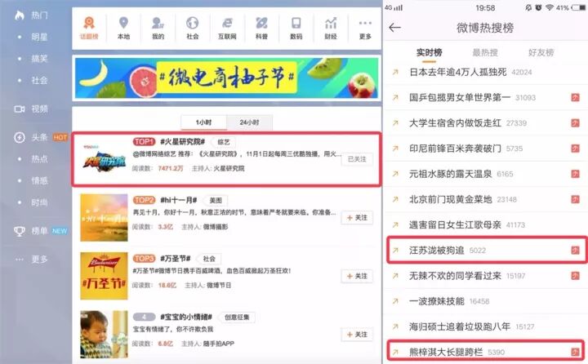
Task: Follow the #hi十一月# topic
Action: tap(357, 217)
